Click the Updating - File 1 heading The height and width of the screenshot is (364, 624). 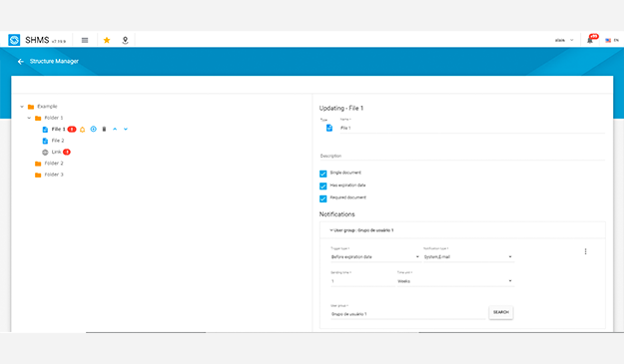click(x=341, y=108)
